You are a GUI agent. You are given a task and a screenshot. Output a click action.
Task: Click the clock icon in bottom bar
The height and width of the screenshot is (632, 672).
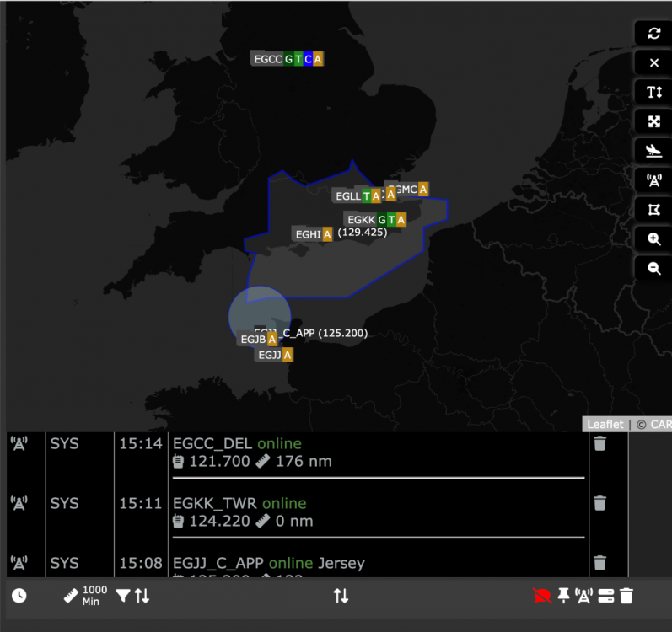19,596
